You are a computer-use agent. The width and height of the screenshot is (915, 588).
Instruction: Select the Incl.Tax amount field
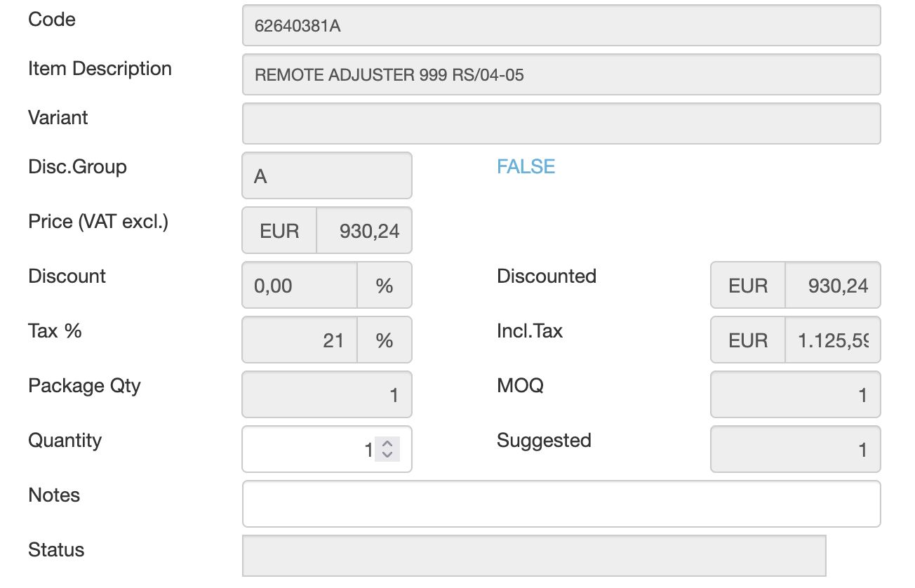(831, 340)
